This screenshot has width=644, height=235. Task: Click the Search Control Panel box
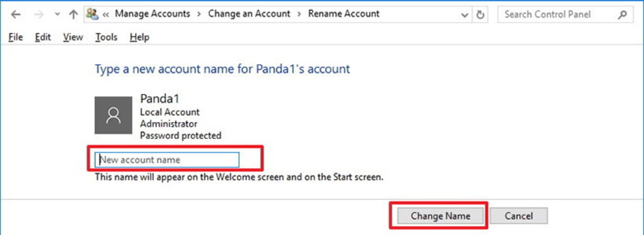pos(557,14)
